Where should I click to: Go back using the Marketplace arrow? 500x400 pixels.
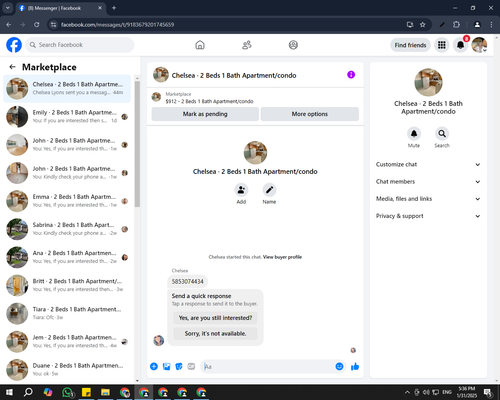point(13,67)
